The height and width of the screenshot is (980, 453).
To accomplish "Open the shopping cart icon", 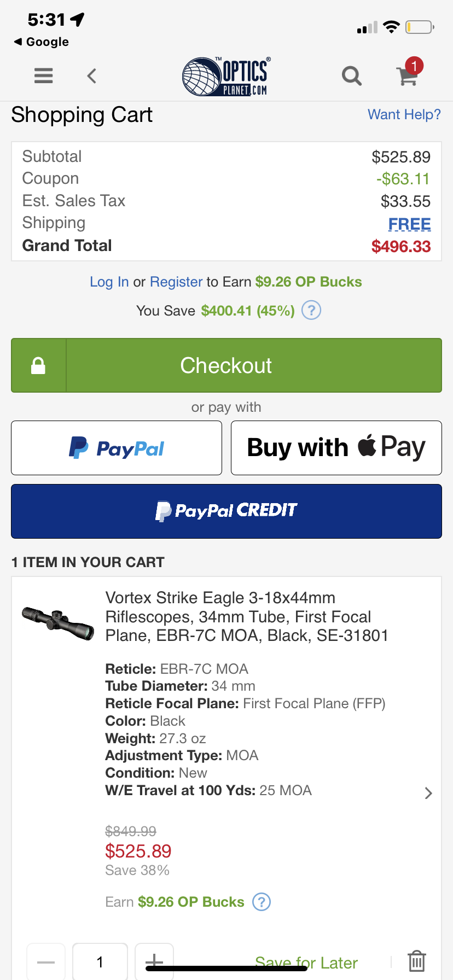I will [x=409, y=73].
